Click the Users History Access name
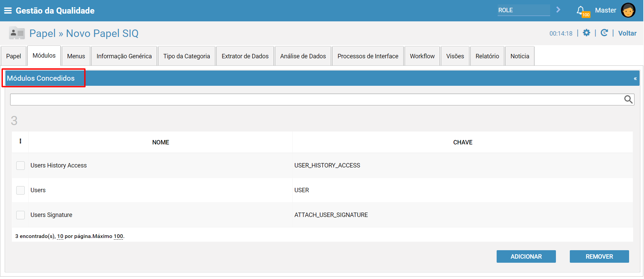This screenshot has height=279, width=644. point(59,165)
